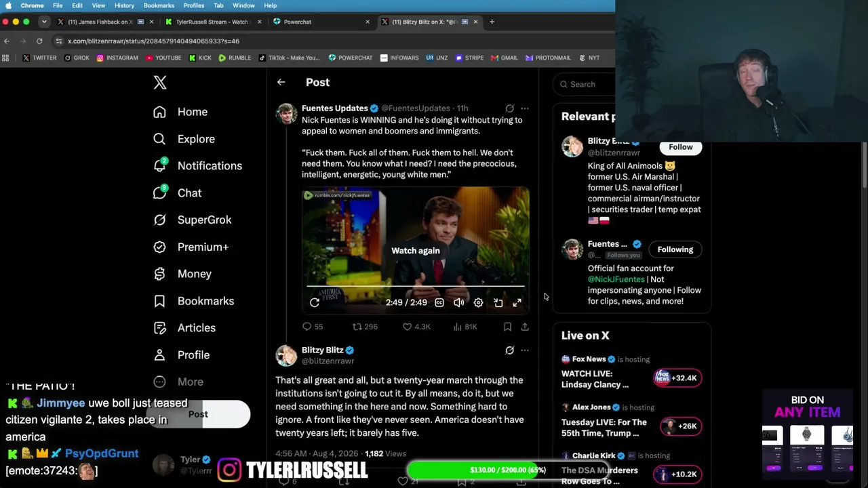Bookmark the Fuentes Updates post
This screenshot has width=868, height=488.
click(507, 327)
